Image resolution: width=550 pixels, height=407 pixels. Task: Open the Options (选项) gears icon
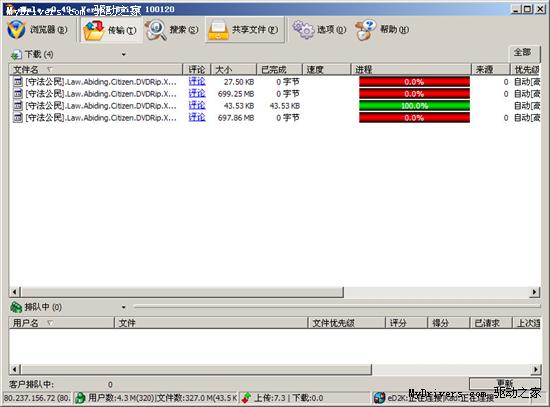click(x=303, y=29)
